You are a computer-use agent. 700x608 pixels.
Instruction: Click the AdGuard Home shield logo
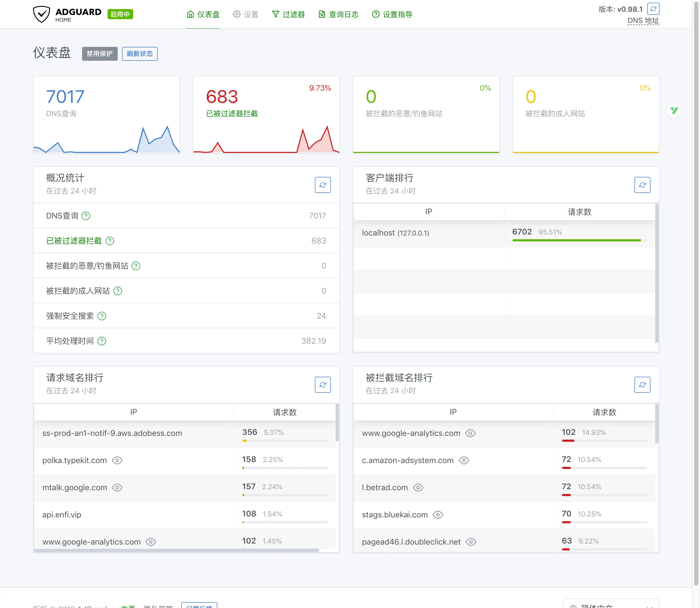coord(41,14)
